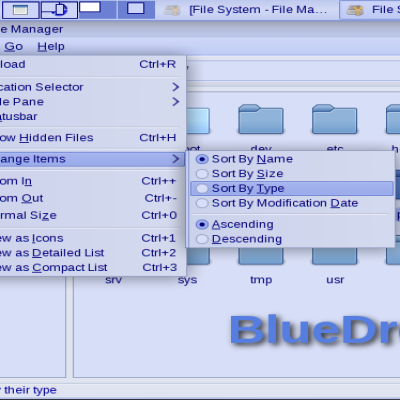400x400 pixels.
Task: Click Reload menu entry
Action: pos(91,64)
